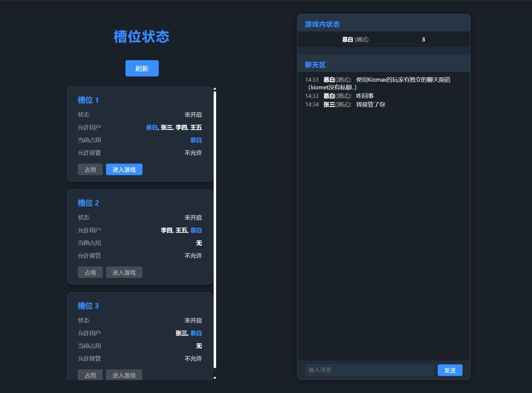532x393 pixels.
Task: Click 进入游戏 in the 槽位 1 card
Action: (x=124, y=169)
